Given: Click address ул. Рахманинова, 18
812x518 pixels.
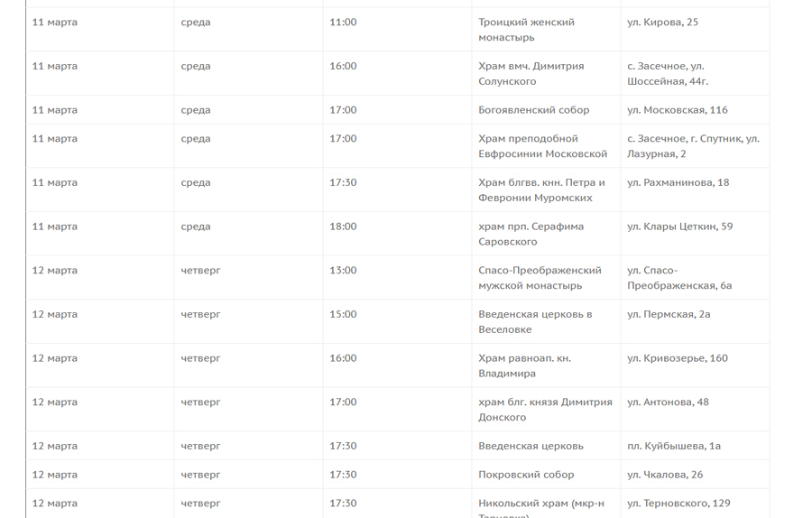Looking at the screenshot, I should click(678, 183).
